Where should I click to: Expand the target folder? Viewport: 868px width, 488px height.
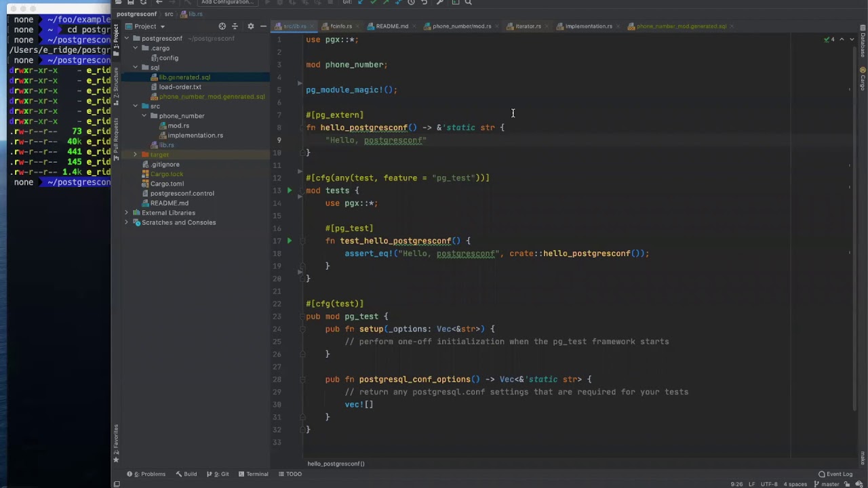[x=136, y=155]
